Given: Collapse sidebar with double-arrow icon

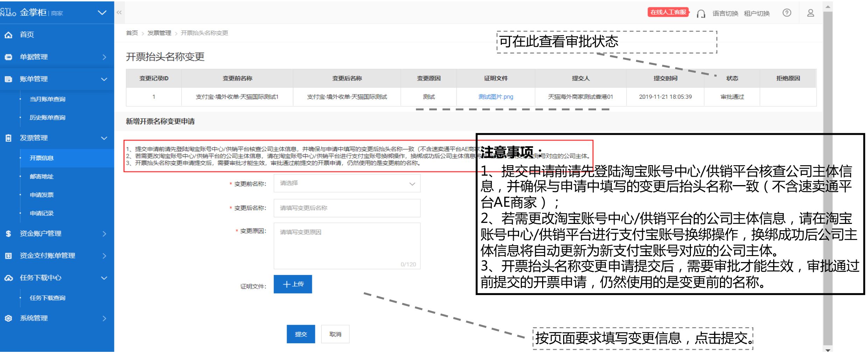Looking at the screenshot, I should point(119,12).
